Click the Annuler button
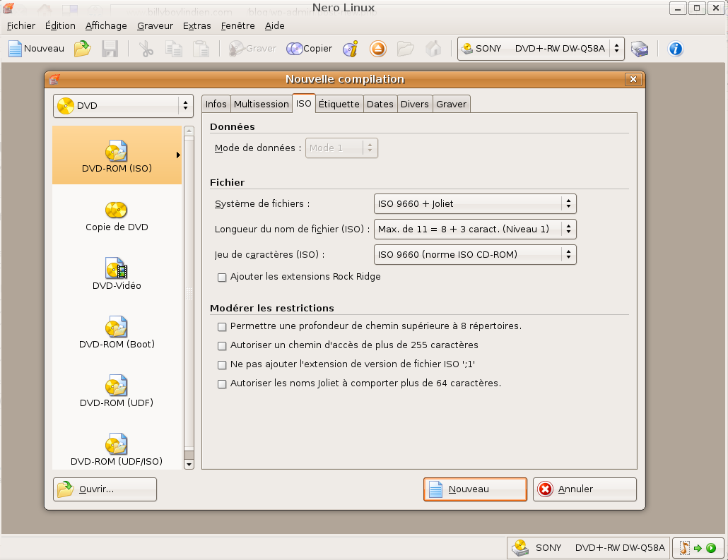 [585, 489]
